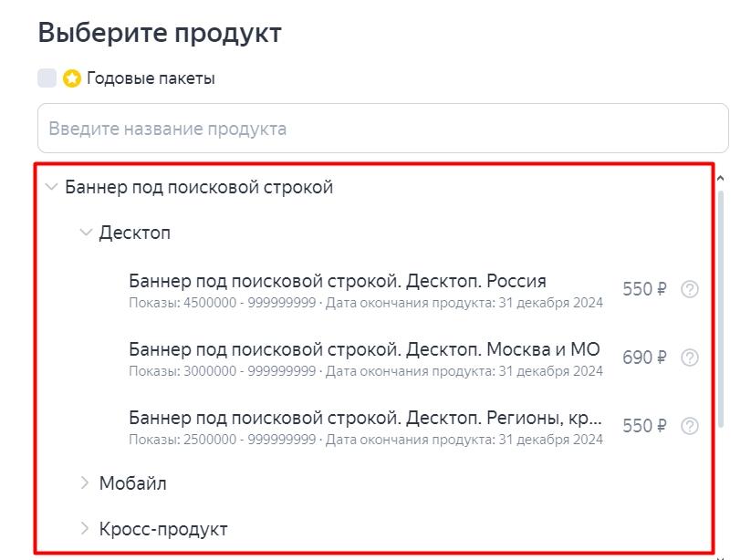Choose the Десктоп. Регионы banner product
This screenshot has height=560, width=751.
[x=365, y=419]
